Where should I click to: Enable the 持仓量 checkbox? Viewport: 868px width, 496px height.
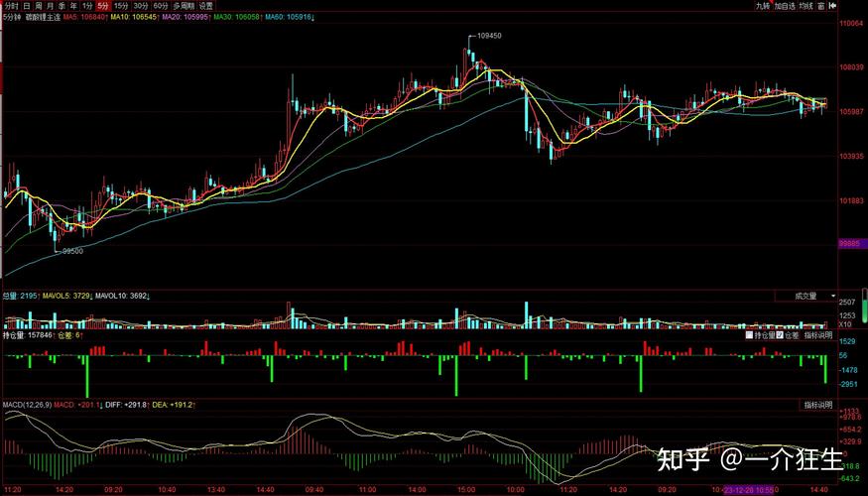[749, 335]
